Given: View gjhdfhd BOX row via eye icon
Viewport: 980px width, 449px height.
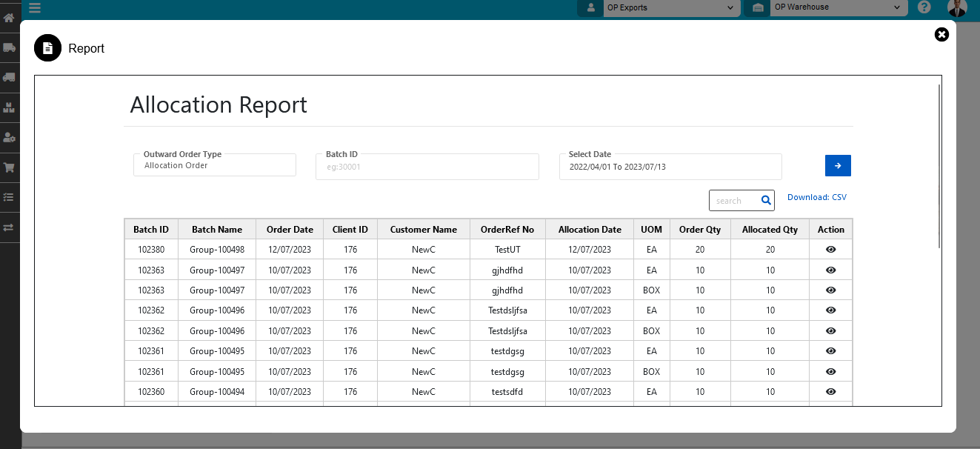Looking at the screenshot, I should (x=830, y=290).
